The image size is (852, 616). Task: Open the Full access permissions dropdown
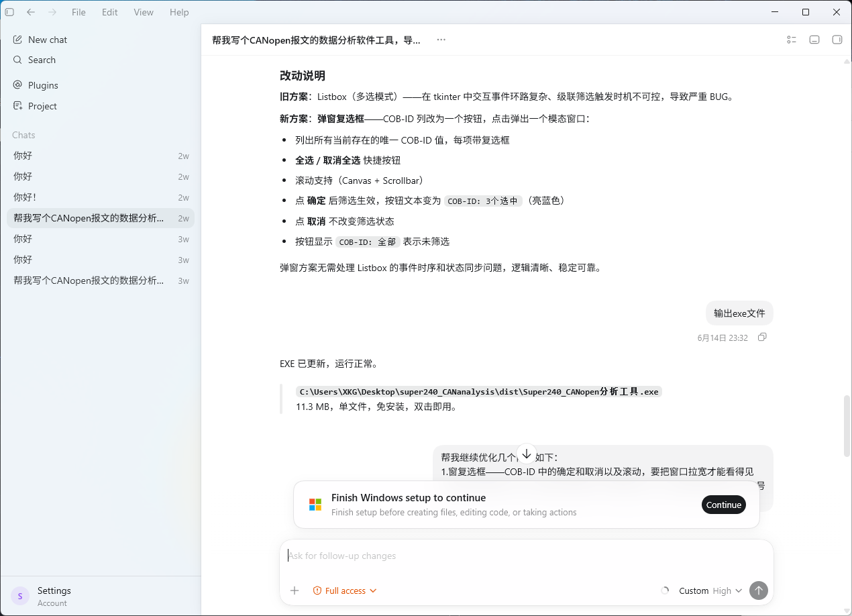coord(345,591)
